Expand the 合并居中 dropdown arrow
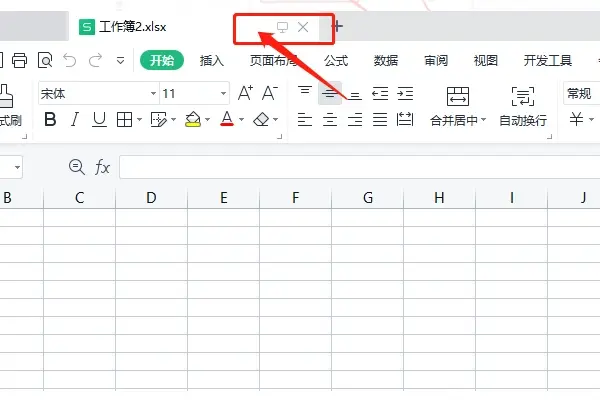Viewport: 600px width, 400px height. tap(484, 121)
